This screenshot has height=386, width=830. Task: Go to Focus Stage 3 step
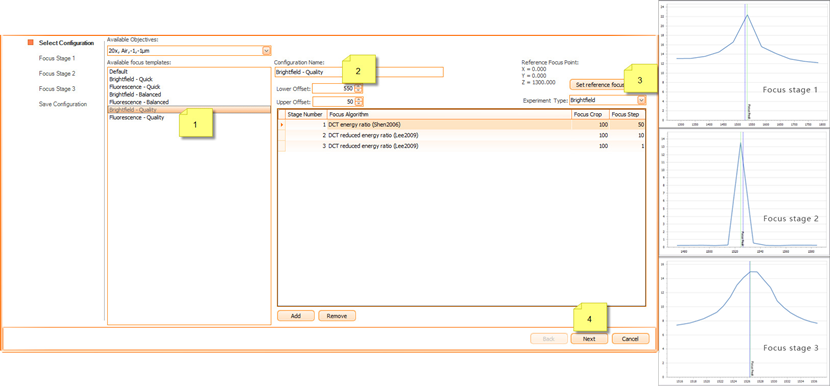57,89
